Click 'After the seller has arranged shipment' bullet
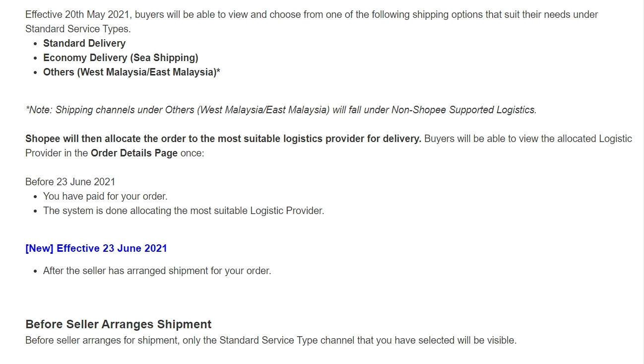 157,271
